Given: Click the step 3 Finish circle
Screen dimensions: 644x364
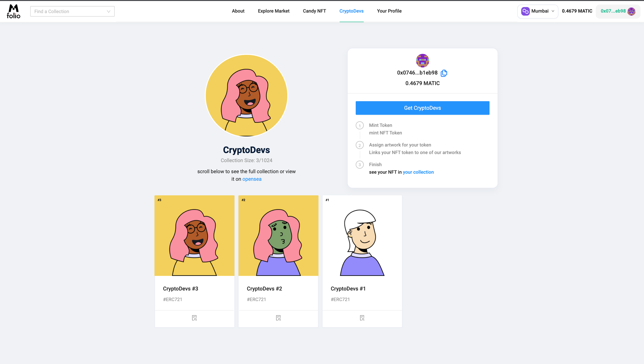Looking at the screenshot, I should pyautogui.click(x=359, y=164).
